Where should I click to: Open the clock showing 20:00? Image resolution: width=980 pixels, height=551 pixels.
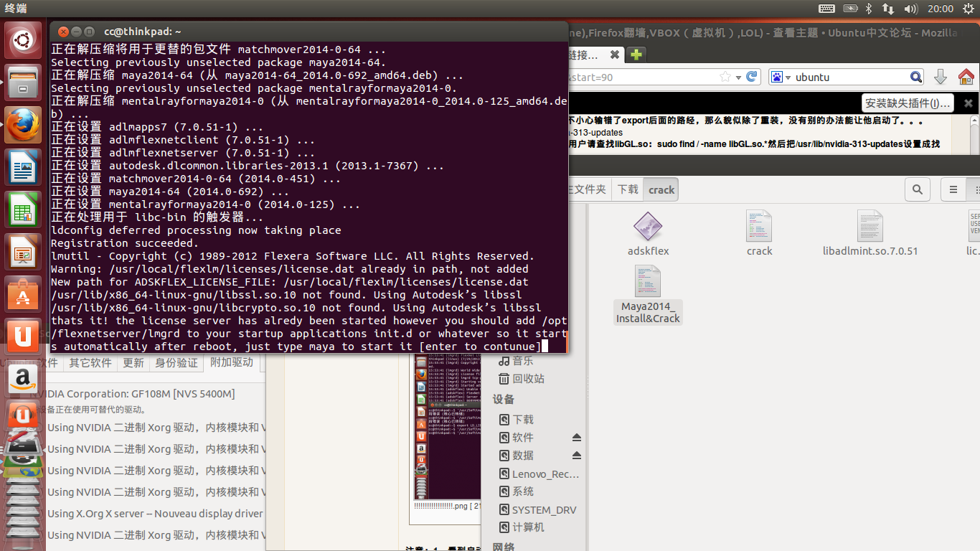(940, 9)
